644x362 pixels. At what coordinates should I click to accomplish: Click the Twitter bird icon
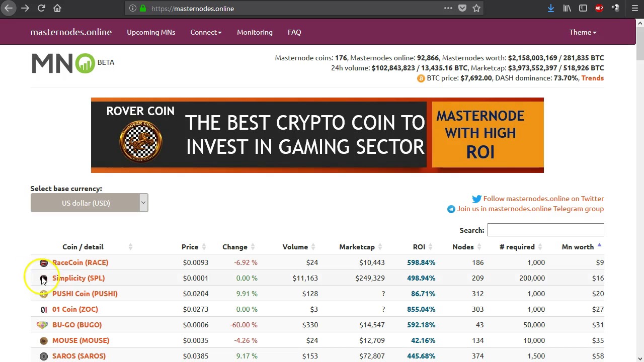pyautogui.click(x=476, y=199)
